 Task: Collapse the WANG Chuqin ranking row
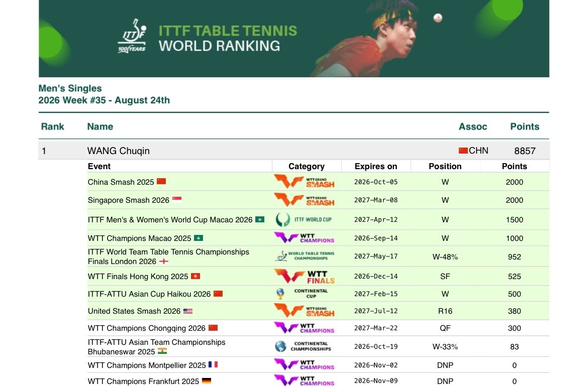(293, 151)
